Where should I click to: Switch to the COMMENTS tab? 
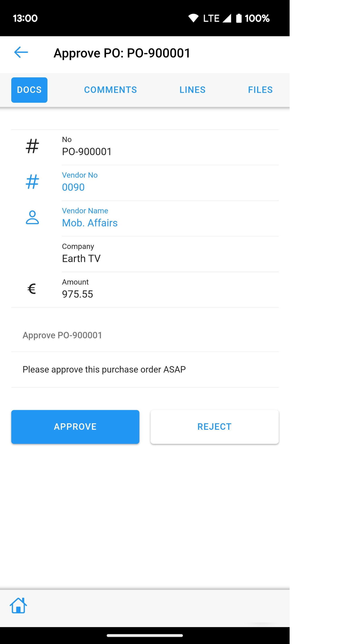pyautogui.click(x=110, y=90)
